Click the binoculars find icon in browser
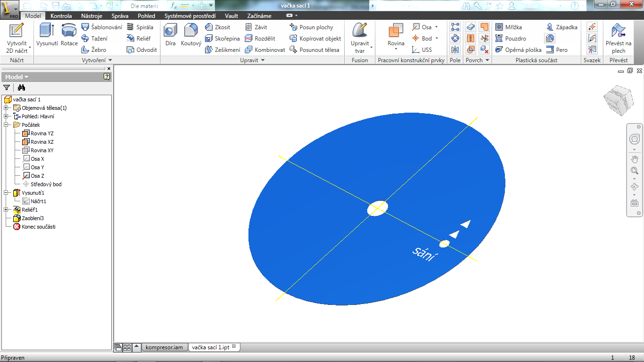This screenshot has width=644, height=362. 21,87
